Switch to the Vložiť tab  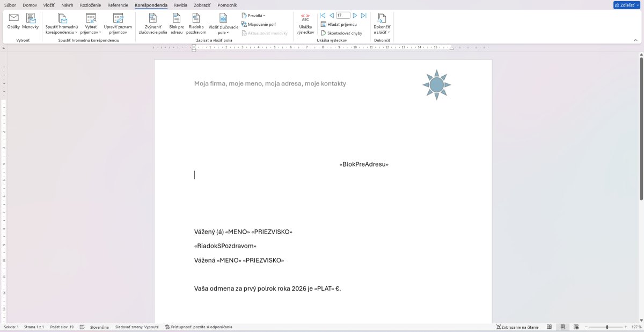[49, 5]
